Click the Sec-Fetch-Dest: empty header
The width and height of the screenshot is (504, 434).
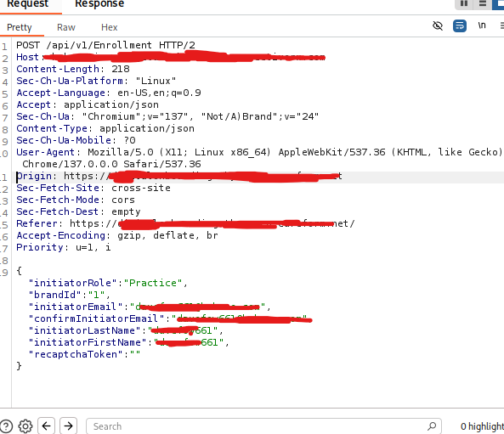78,211
